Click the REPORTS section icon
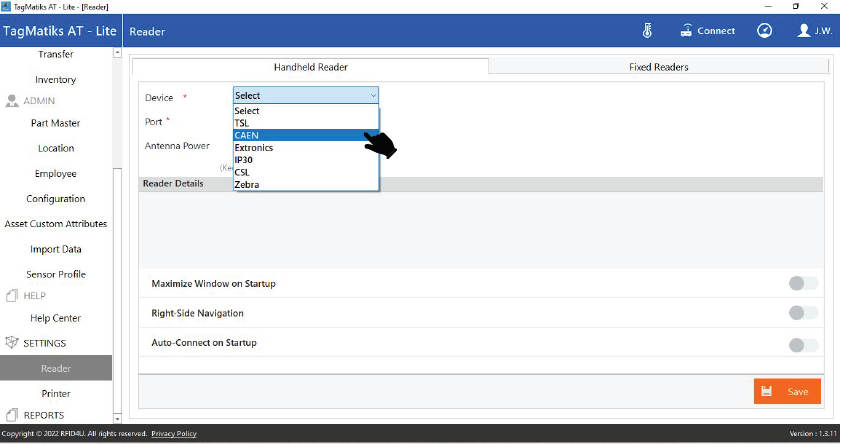Image resolution: width=842 pixels, height=444 pixels. point(13,415)
